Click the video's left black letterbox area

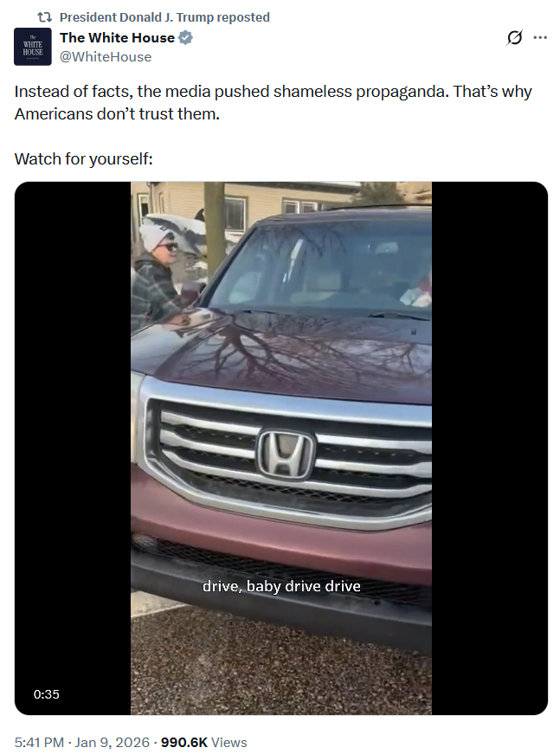coord(73,448)
